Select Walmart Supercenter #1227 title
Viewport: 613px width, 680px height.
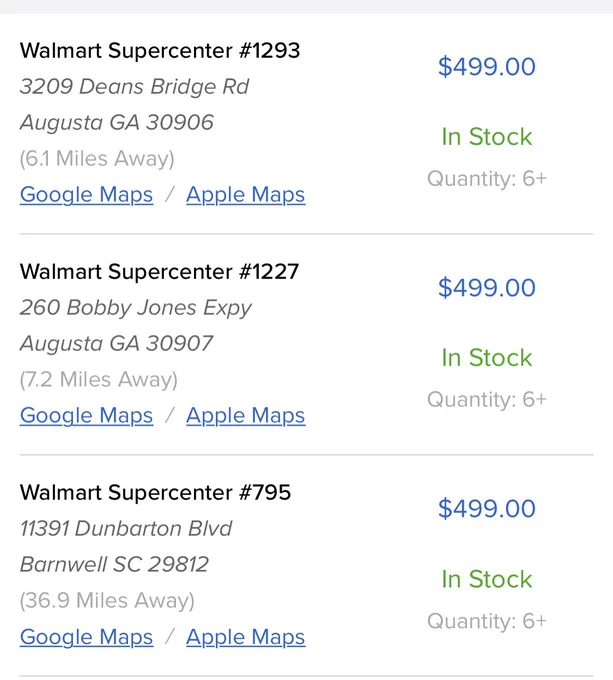160,272
